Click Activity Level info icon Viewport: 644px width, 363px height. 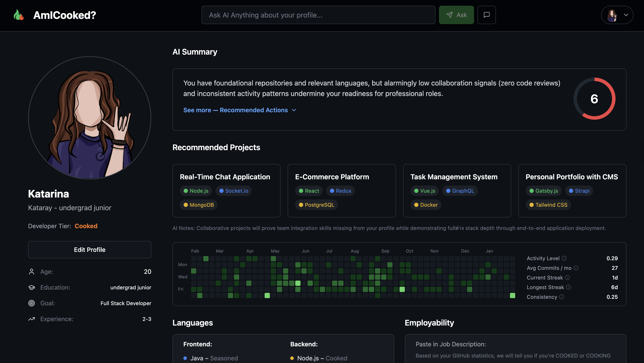tap(564, 258)
